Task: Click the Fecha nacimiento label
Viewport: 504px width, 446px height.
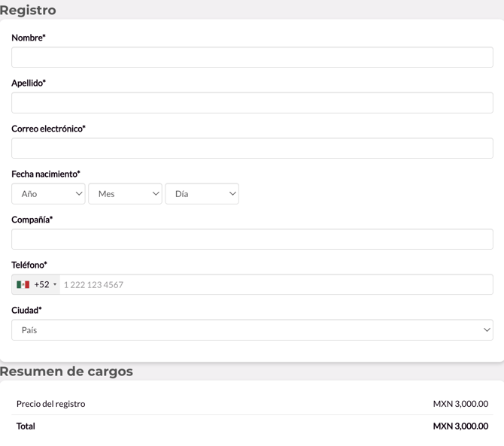Action: (x=46, y=174)
